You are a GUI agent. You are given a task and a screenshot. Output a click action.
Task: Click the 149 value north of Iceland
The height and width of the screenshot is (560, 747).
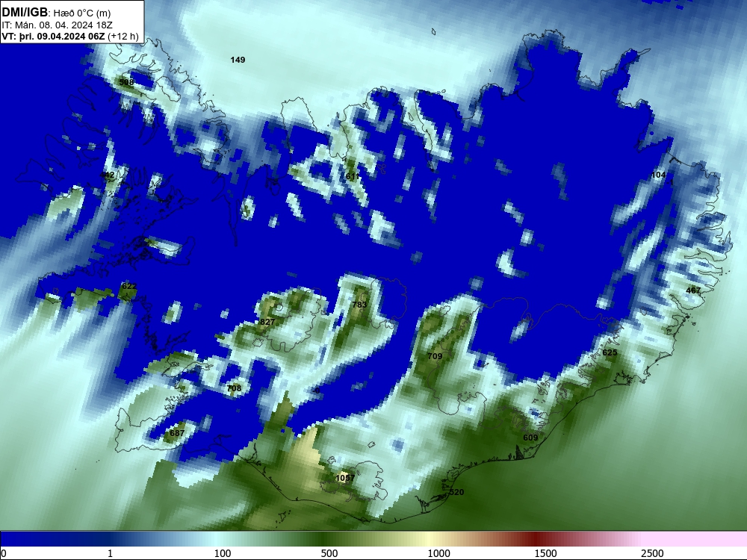point(238,60)
